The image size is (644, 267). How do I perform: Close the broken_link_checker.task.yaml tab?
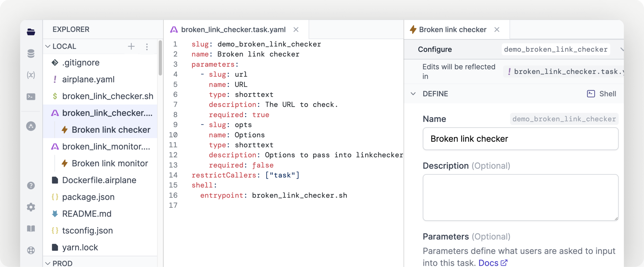click(x=296, y=30)
